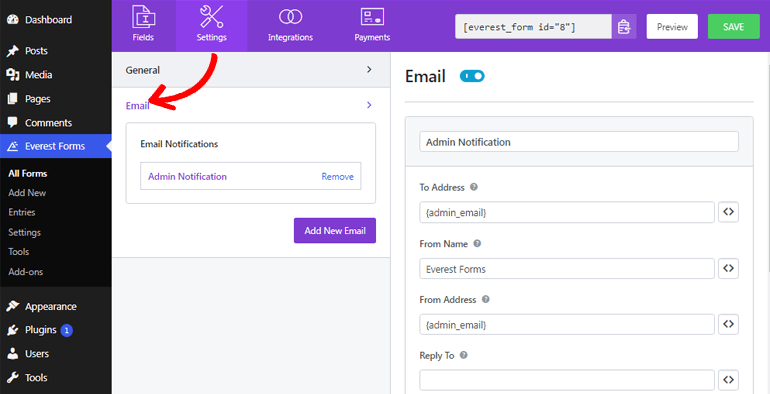The width and height of the screenshot is (770, 394).
Task: Click the General section chevron arrow
Action: point(369,70)
